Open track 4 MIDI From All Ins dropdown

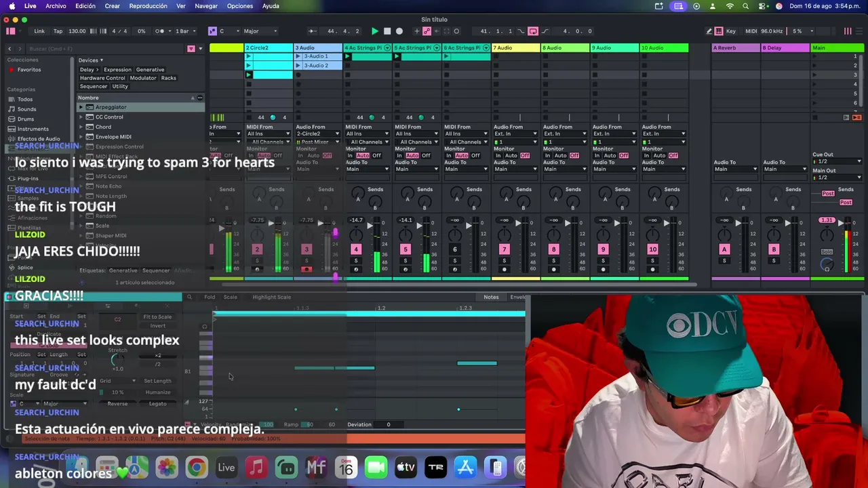(x=367, y=134)
